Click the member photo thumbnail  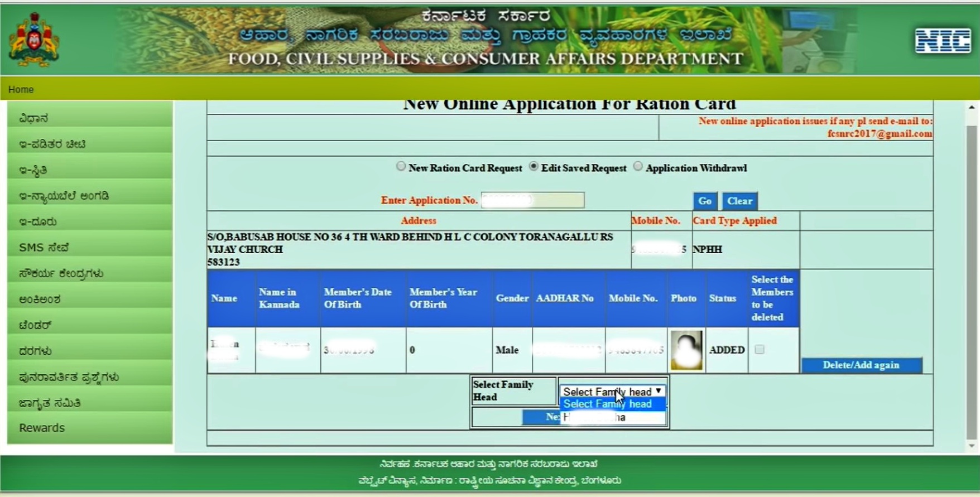(x=686, y=350)
